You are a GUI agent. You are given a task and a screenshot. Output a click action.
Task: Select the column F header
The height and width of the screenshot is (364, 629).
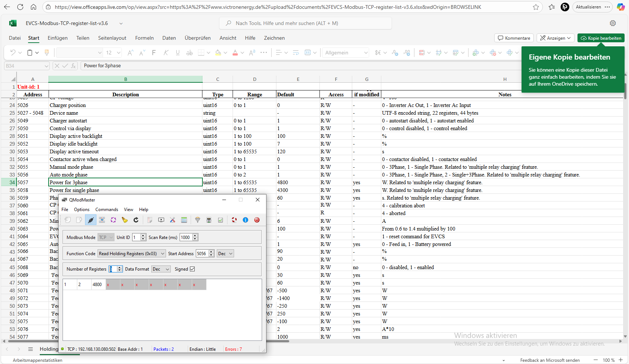coord(336,79)
